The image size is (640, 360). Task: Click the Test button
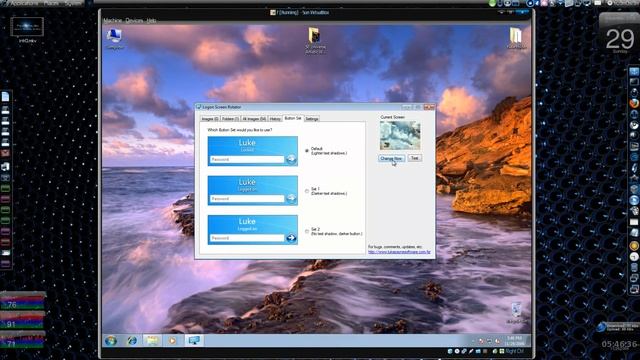(x=415, y=158)
